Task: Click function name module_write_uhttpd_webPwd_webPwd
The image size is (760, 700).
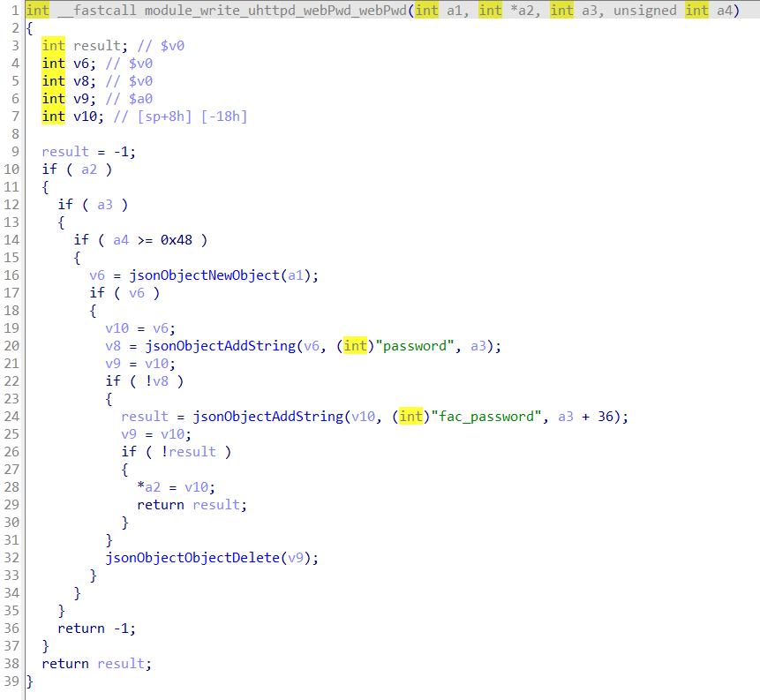Action: point(275,11)
